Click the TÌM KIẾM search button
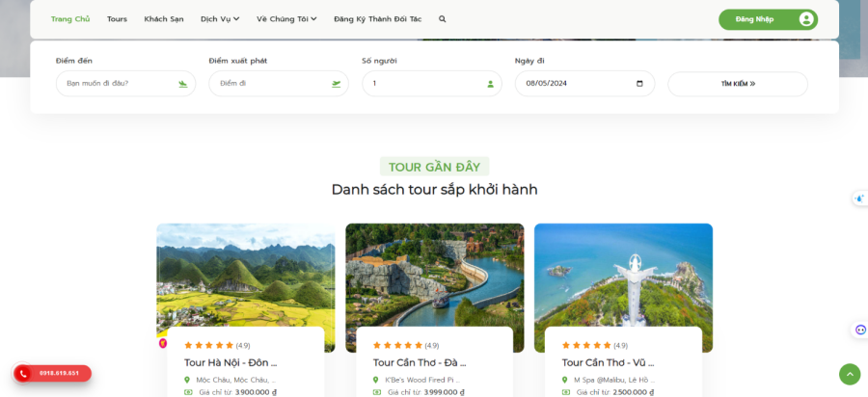This screenshot has height=397, width=868. point(738,84)
